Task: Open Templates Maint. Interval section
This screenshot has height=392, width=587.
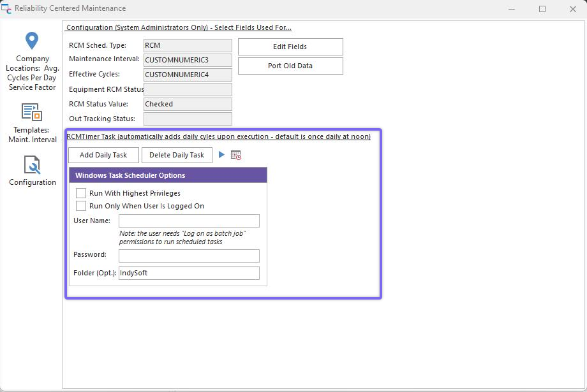Action: click(32, 122)
